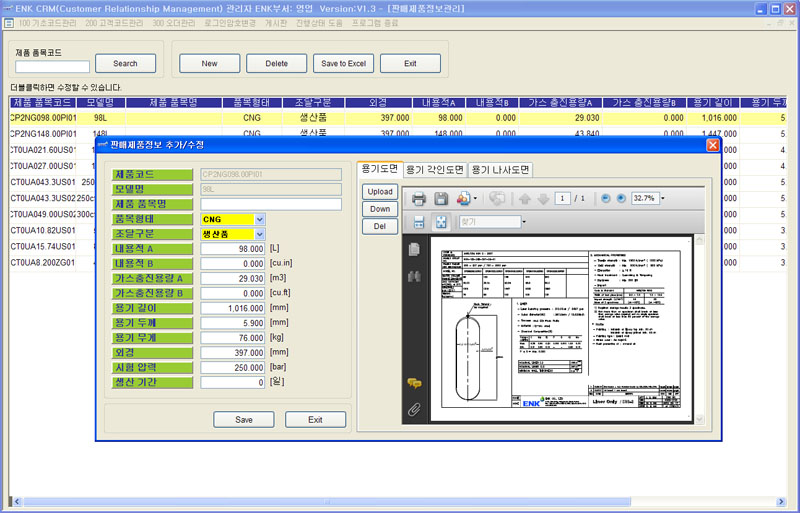The image size is (800, 513).
Task: Click the dialog Exit button
Action: pos(315,420)
